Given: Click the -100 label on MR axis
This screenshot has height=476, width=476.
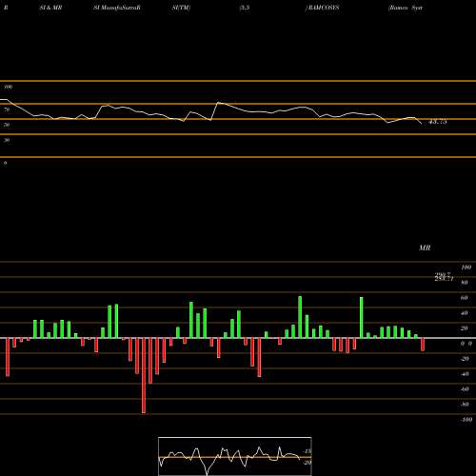Looking at the screenshot, I should (466, 420).
